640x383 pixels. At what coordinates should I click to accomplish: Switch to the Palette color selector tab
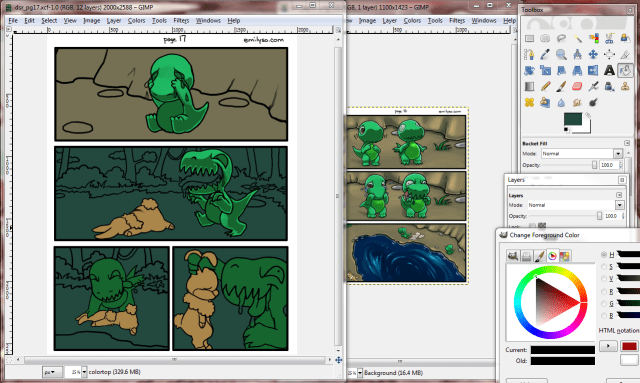565,256
